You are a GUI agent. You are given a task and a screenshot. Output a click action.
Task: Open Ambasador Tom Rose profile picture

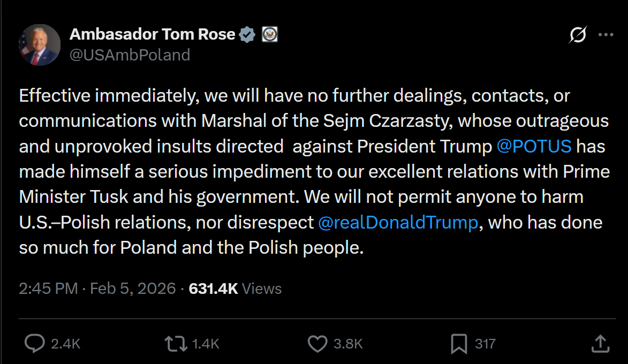tap(40, 44)
